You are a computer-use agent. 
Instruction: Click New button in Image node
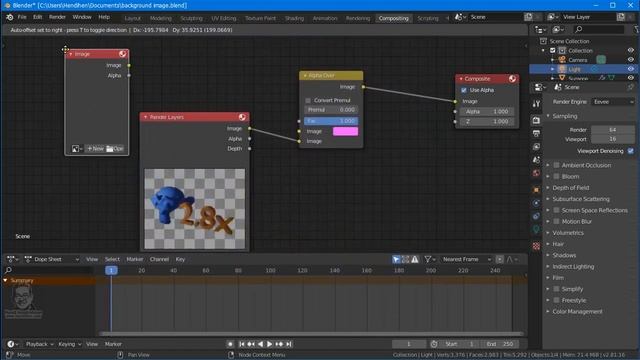click(96, 149)
